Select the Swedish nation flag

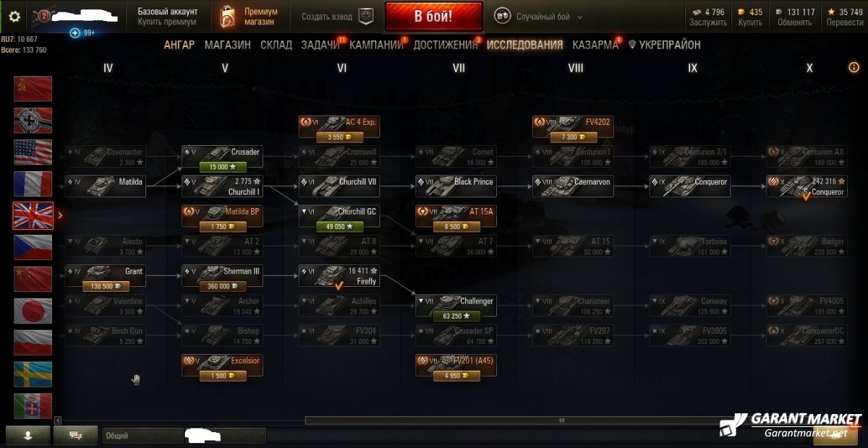[x=33, y=374]
